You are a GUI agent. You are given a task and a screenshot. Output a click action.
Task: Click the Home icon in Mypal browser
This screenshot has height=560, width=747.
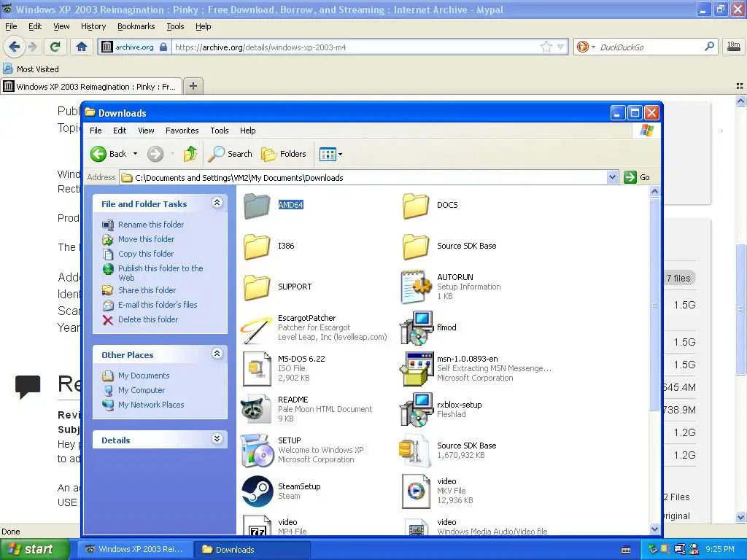pos(82,47)
